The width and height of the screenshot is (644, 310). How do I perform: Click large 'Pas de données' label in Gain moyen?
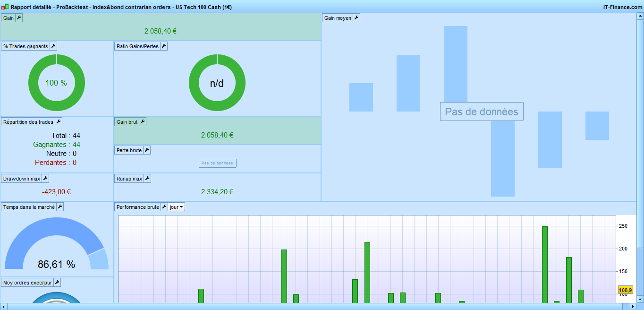(x=482, y=112)
